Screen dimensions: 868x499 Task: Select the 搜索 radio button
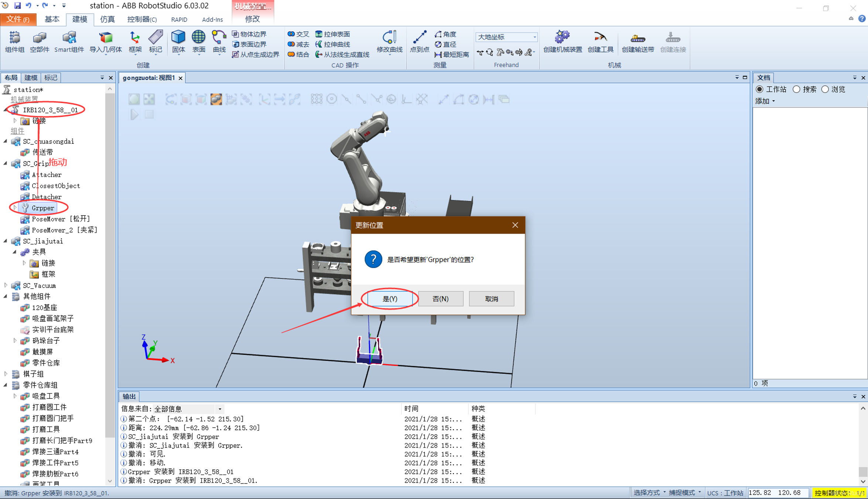click(797, 89)
